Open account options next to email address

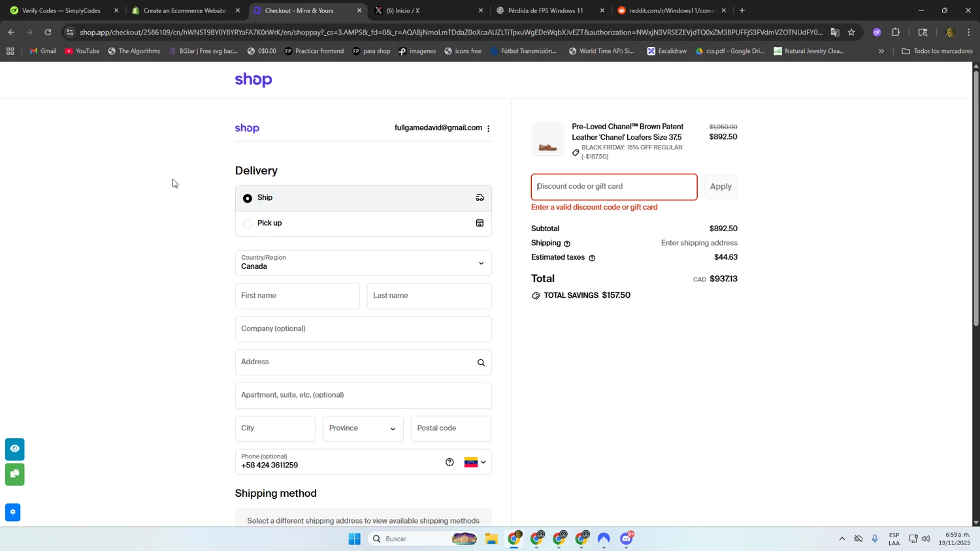(x=489, y=129)
